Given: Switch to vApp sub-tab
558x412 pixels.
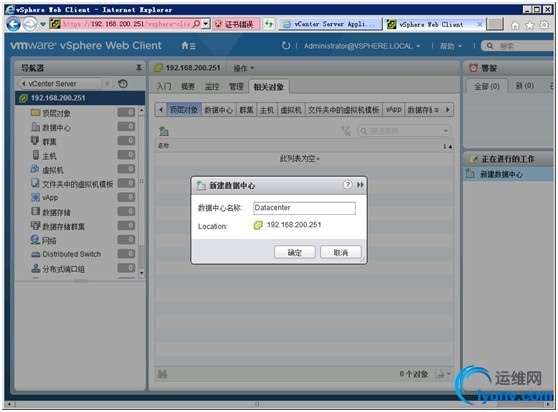Looking at the screenshot, I should 394,110.
